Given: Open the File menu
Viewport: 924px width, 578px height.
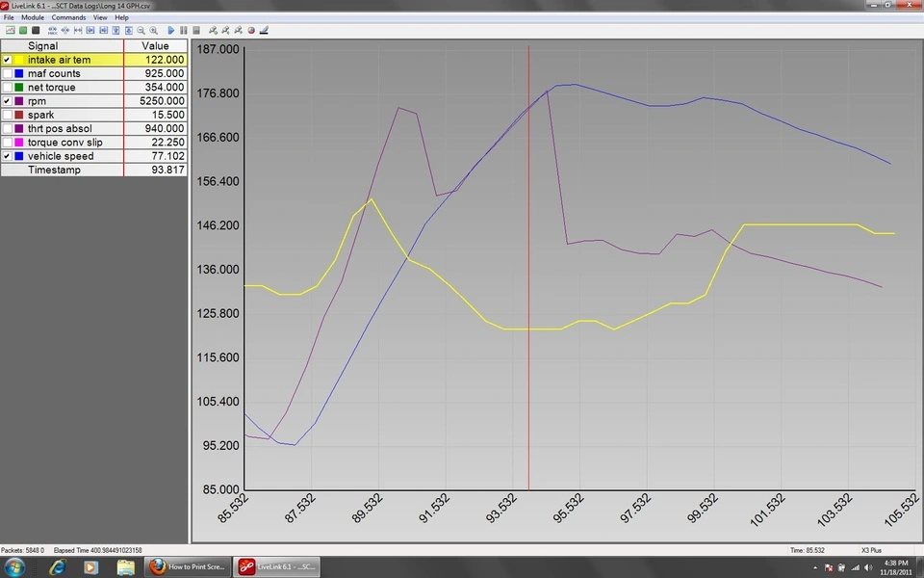Looking at the screenshot, I should coord(9,17).
